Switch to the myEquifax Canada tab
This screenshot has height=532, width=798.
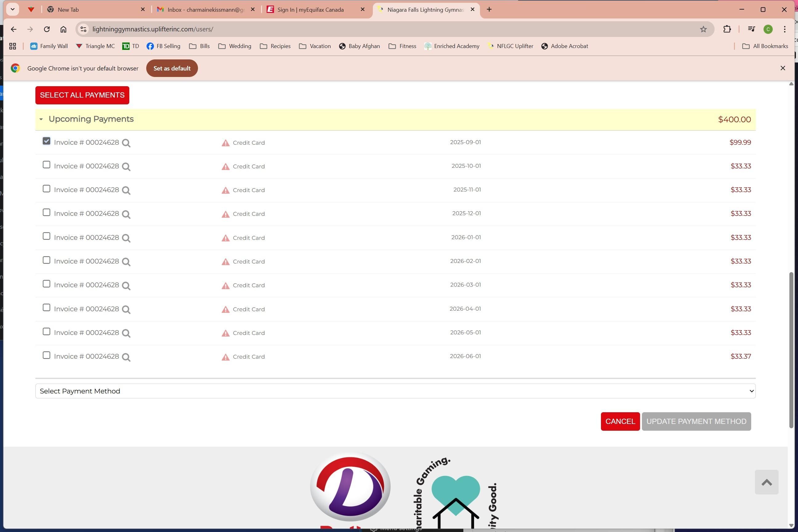pyautogui.click(x=310, y=10)
